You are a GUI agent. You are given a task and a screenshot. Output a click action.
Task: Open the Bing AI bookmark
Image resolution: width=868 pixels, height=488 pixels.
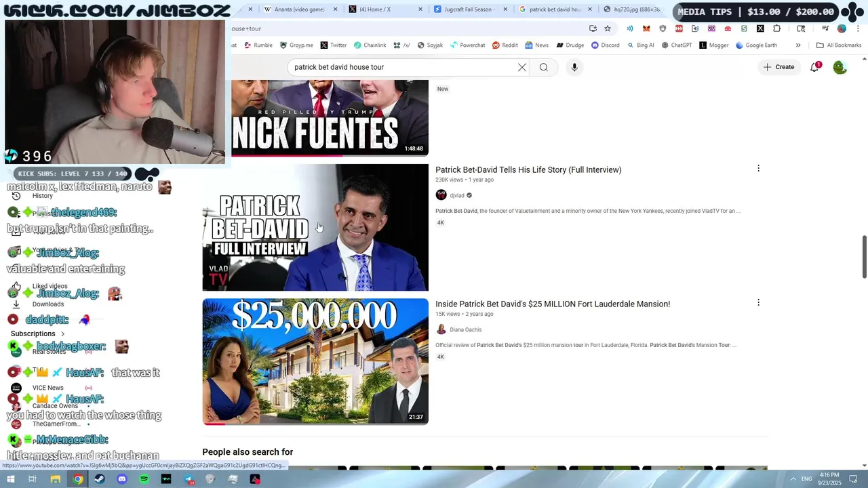click(641, 45)
